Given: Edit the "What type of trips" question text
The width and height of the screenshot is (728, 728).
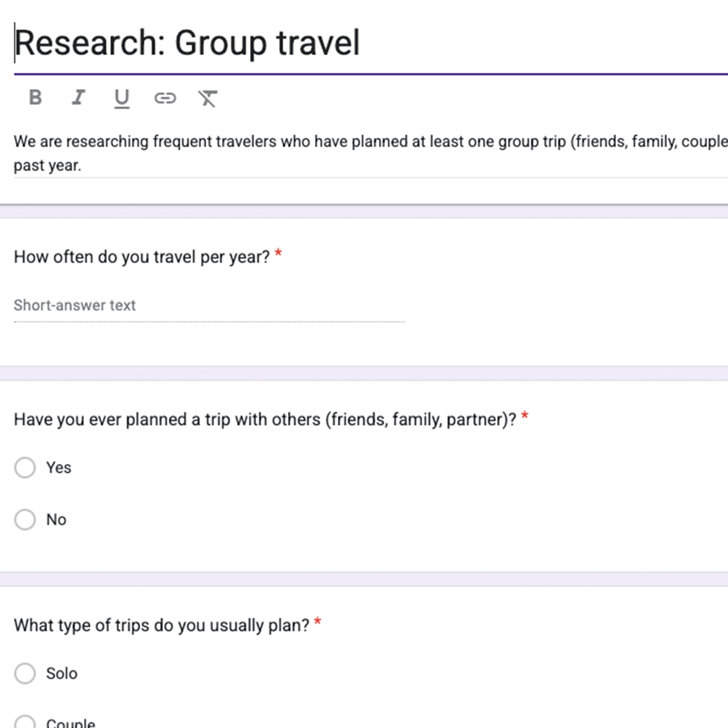Looking at the screenshot, I should [x=161, y=625].
